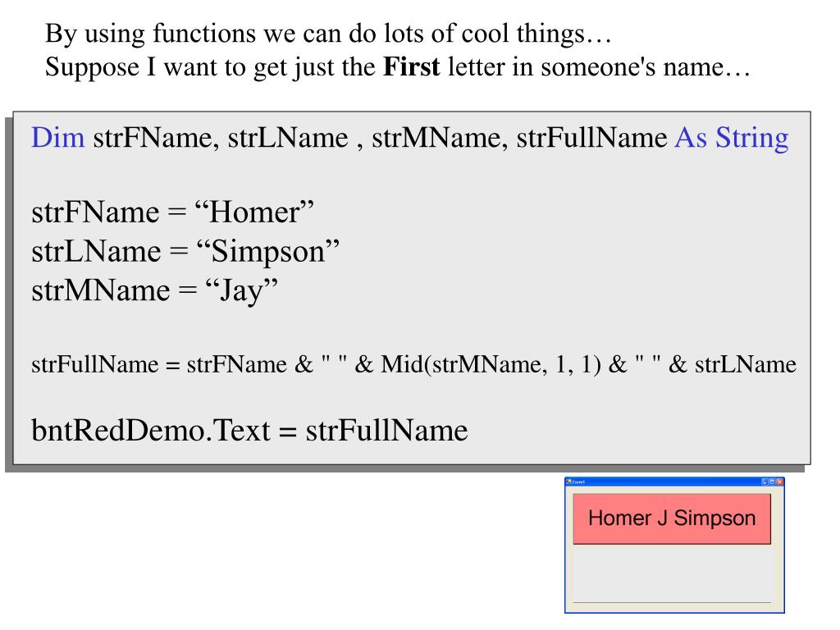Minimize the Form1 window
The width and height of the screenshot is (840, 630).
(765, 482)
